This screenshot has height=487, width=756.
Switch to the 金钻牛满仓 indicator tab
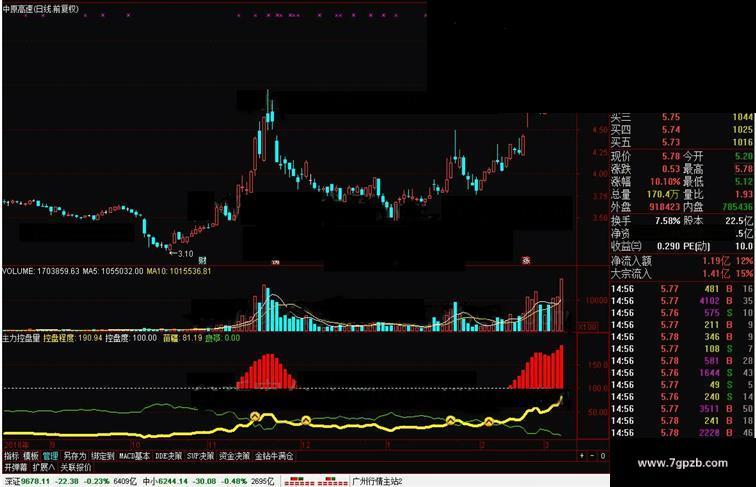(x=274, y=456)
